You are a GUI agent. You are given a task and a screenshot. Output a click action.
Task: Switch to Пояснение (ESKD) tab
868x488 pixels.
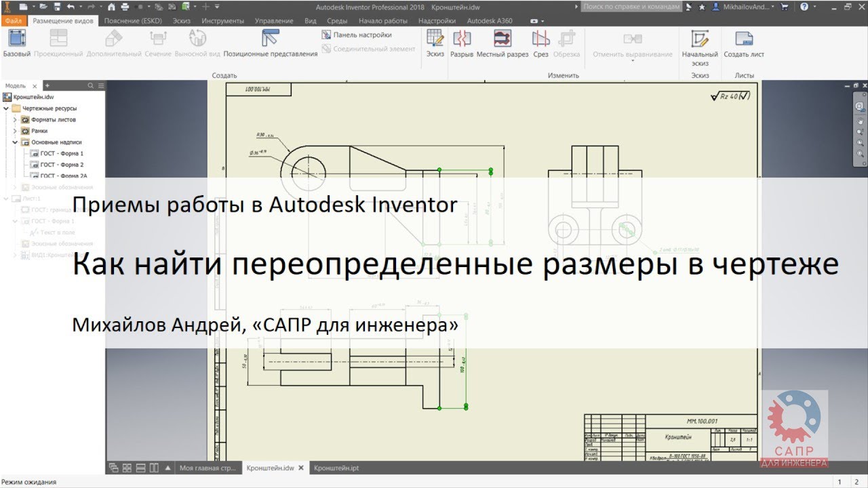132,21
